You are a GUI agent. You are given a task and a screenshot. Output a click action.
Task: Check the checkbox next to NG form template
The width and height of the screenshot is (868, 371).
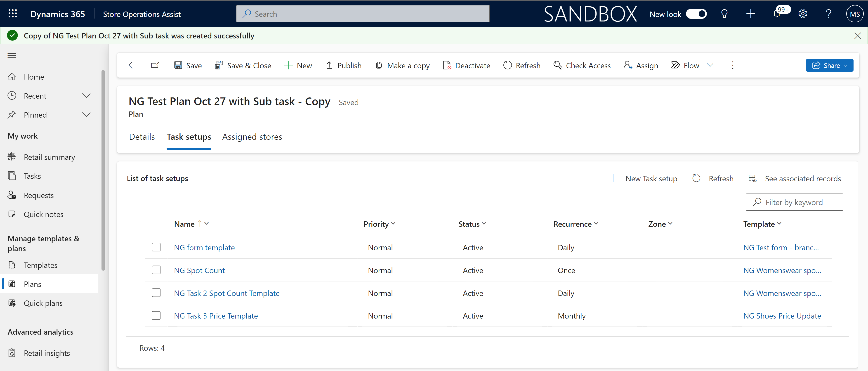click(157, 247)
